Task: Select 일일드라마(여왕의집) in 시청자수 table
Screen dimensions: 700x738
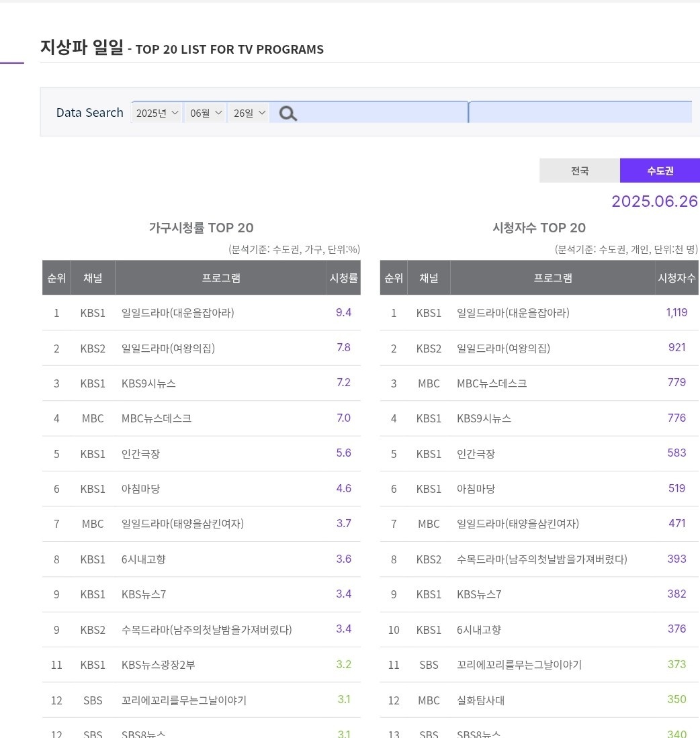Action: click(x=503, y=349)
